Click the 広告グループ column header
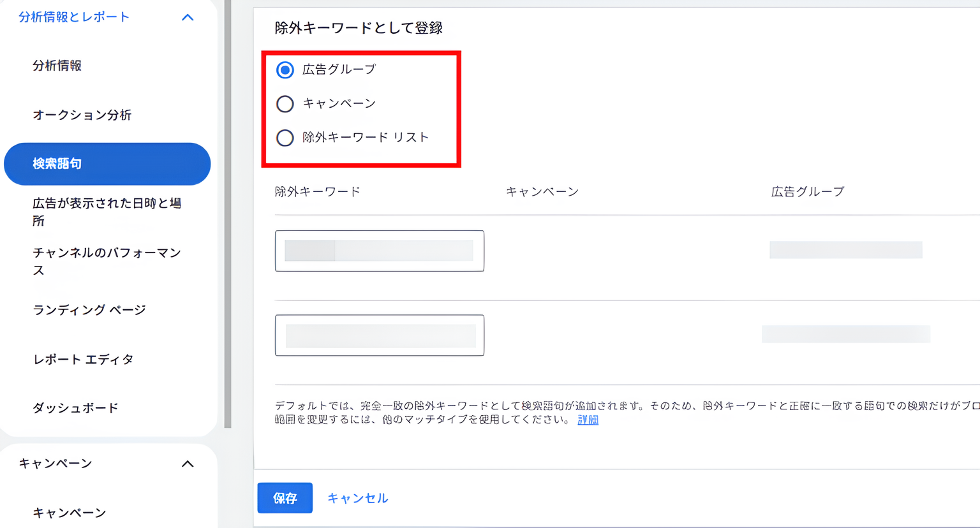The height and width of the screenshot is (528, 980). [807, 190]
